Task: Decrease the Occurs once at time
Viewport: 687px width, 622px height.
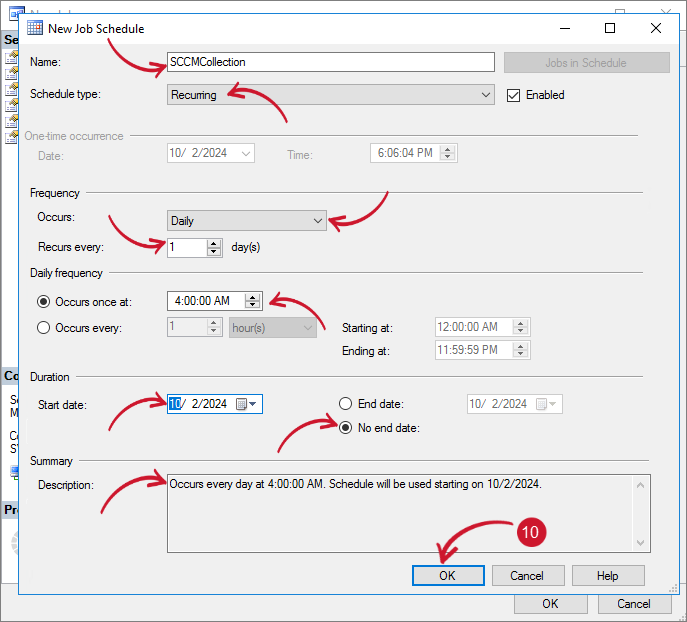Action: pos(253,306)
